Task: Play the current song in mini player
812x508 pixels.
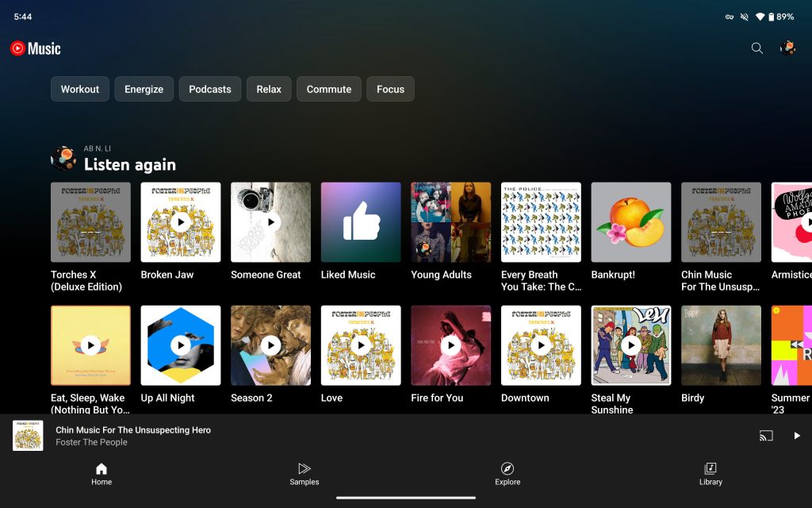Action: click(x=797, y=436)
